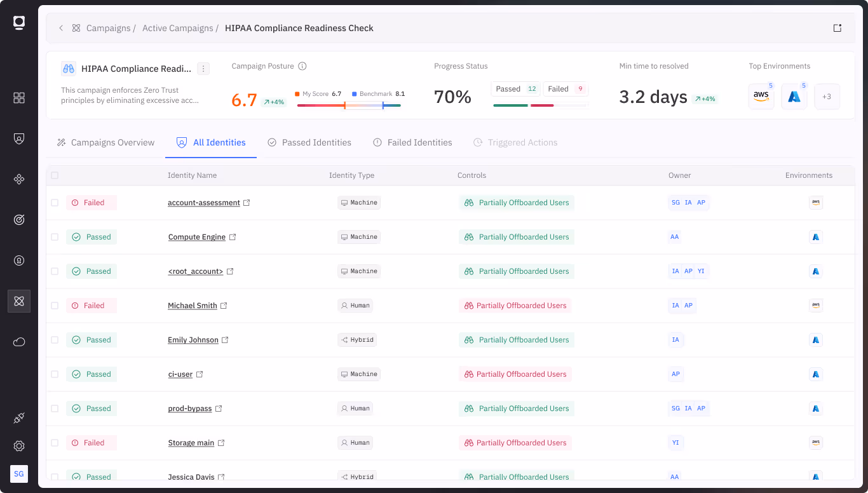The height and width of the screenshot is (493, 868).
Task: Click the green passed progress bar
Action: (511, 105)
